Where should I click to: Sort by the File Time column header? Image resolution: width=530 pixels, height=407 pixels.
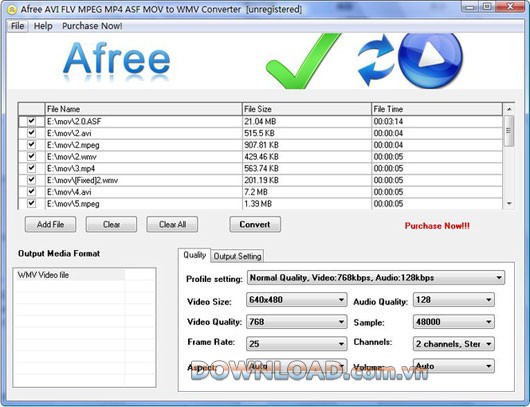[x=437, y=109]
